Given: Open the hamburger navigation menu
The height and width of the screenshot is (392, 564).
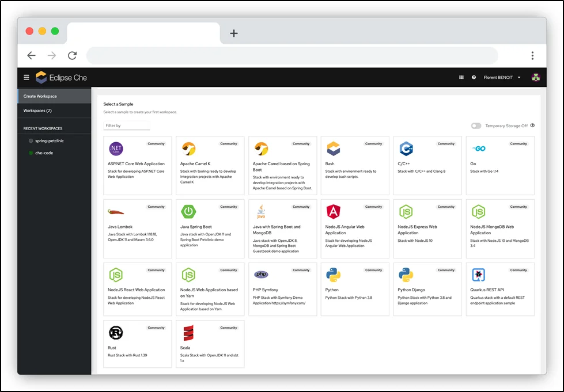Looking at the screenshot, I should point(27,77).
